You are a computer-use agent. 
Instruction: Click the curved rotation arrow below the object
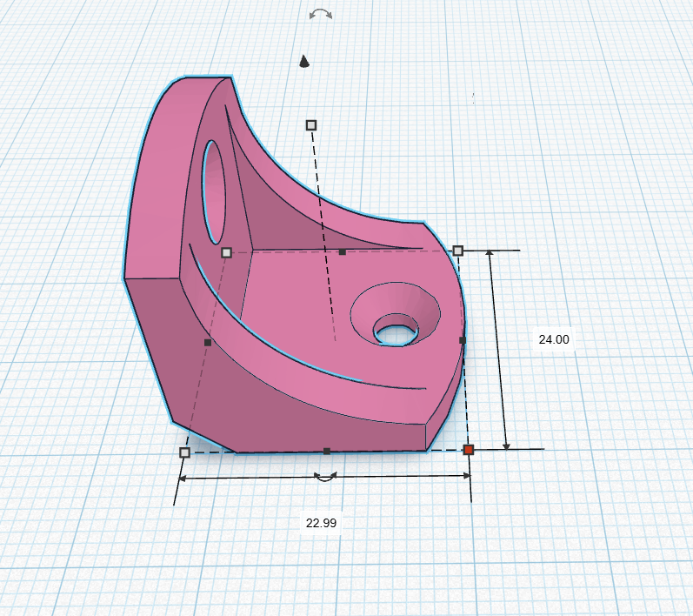[x=325, y=477]
